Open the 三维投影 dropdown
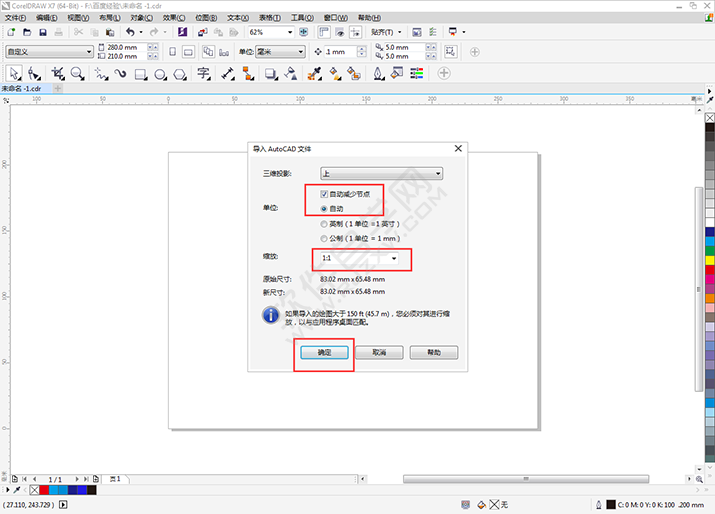This screenshot has width=715, height=514. [x=381, y=173]
